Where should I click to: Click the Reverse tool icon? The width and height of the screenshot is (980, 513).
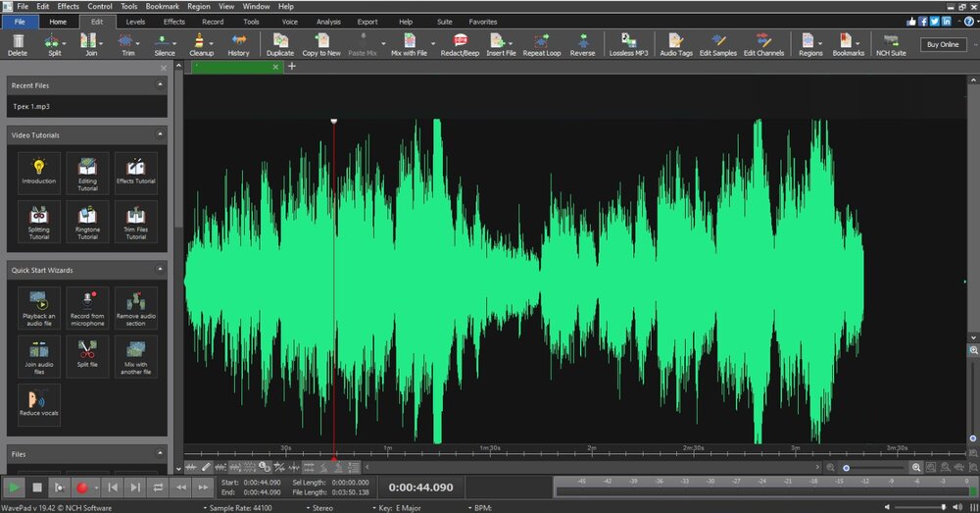pyautogui.click(x=582, y=44)
